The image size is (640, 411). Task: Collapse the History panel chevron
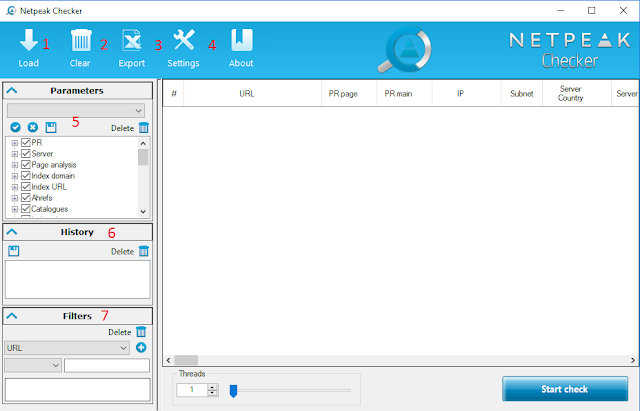point(12,231)
